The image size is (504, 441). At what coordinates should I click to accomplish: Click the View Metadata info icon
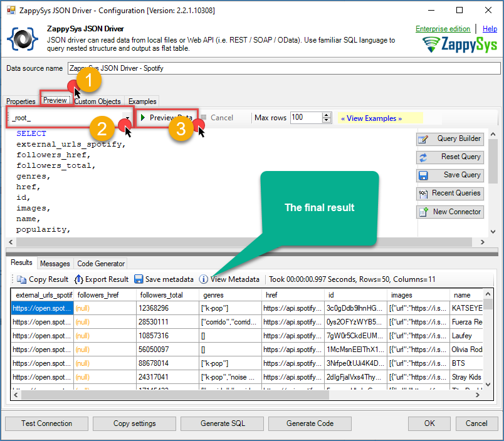pyautogui.click(x=204, y=279)
